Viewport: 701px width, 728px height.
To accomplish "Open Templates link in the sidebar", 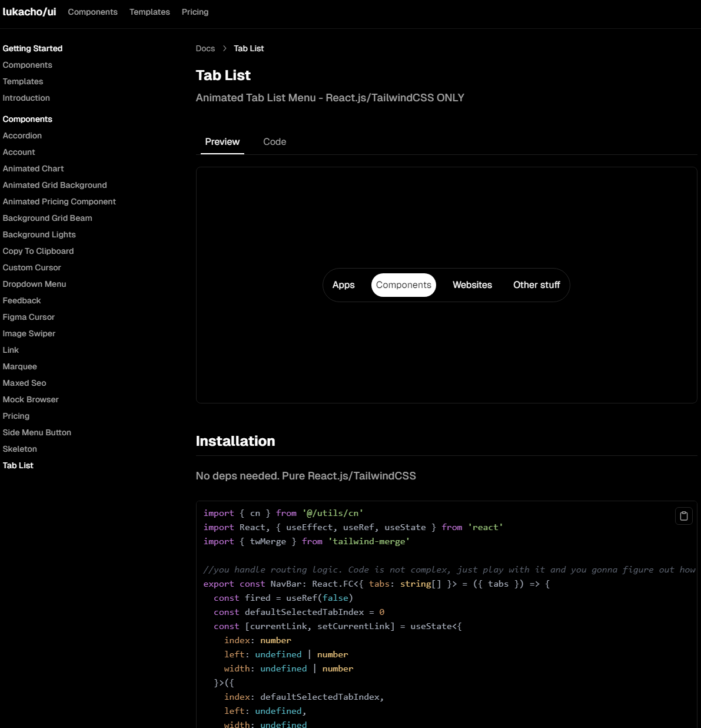I will point(23,81).
